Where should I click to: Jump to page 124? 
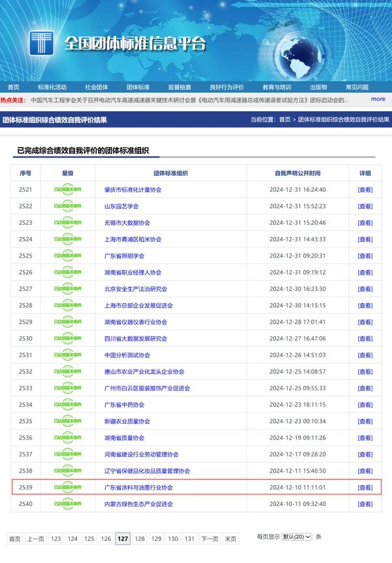pos(73,539)
